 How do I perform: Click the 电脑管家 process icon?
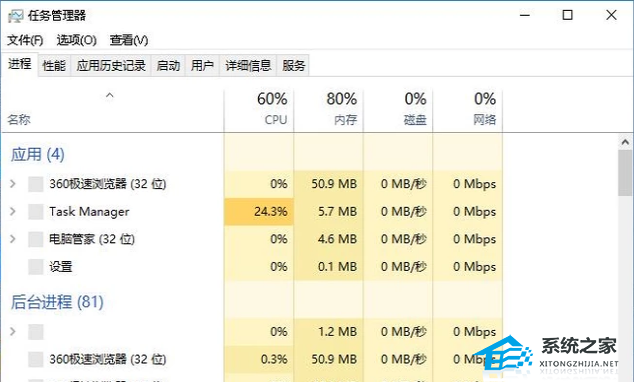pos(36,239)
